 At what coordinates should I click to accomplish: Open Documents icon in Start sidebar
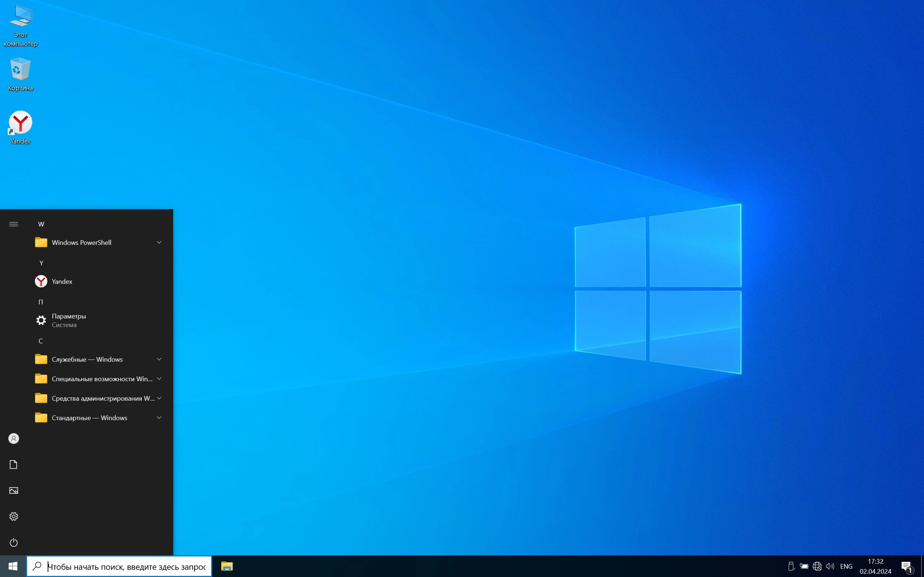pyautogui.click(x=14, y=464)
